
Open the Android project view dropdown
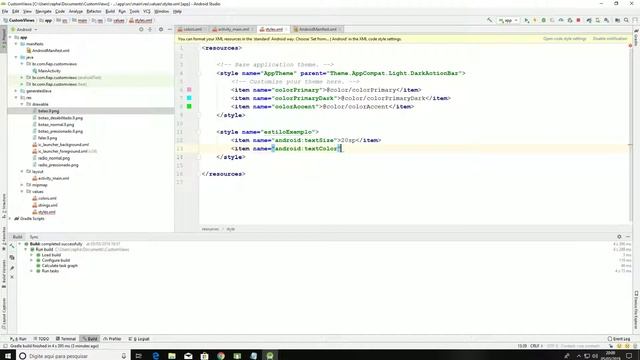[24, 29]
